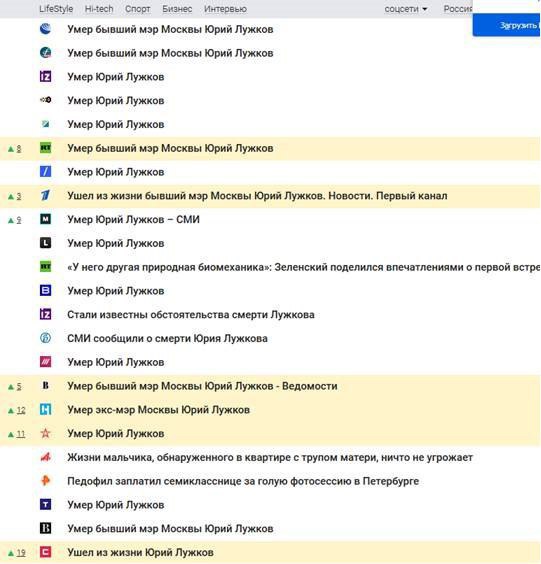Click the Ведомости B source icon
The image size is (541, 564).
[45, 386]
